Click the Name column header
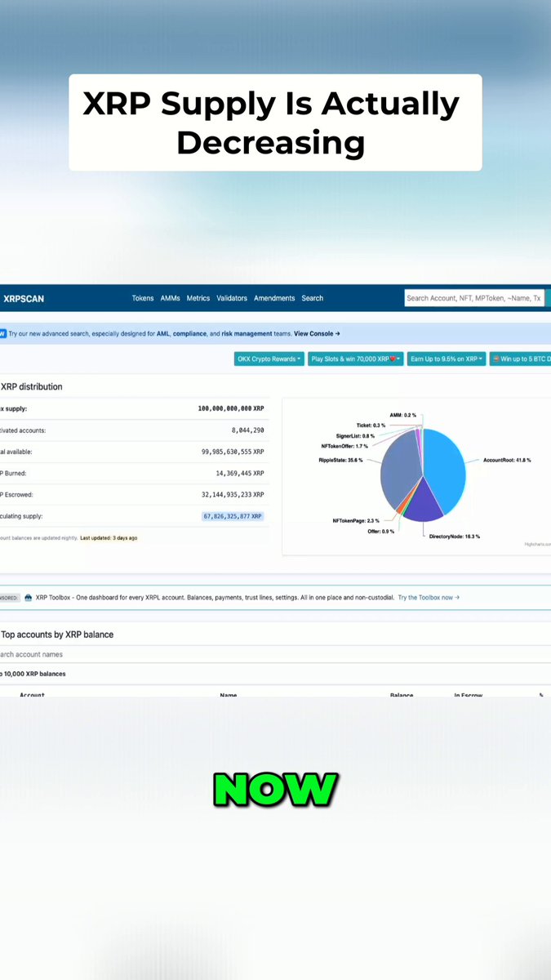551x980 pixels. [x=228, y=696]
